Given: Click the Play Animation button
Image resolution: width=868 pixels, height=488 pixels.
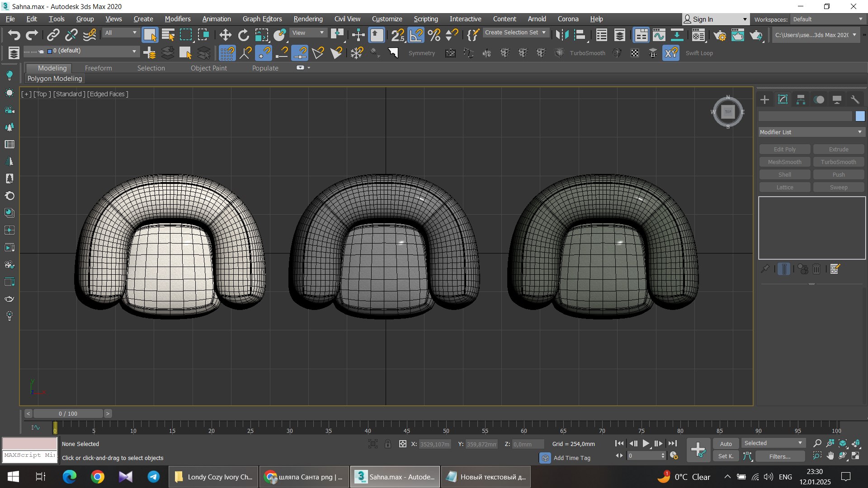Looking at the screenshot, I should point(646,444).
